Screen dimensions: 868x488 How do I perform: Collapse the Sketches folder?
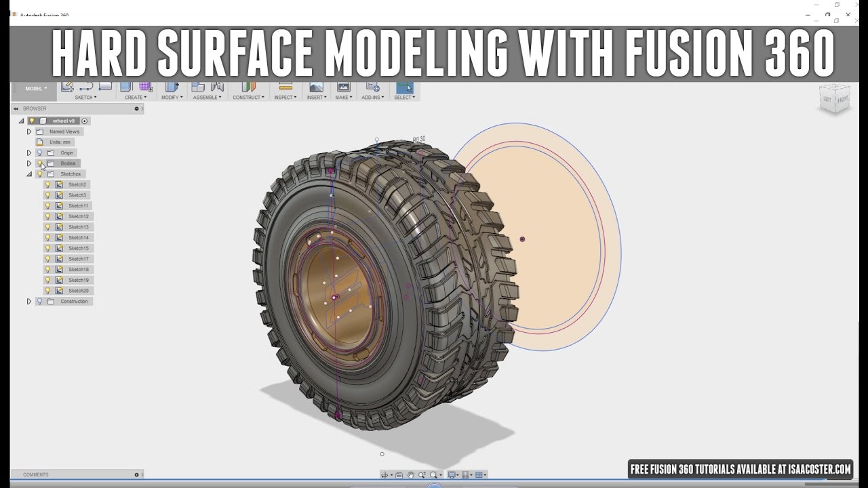[x=29, y=174]
